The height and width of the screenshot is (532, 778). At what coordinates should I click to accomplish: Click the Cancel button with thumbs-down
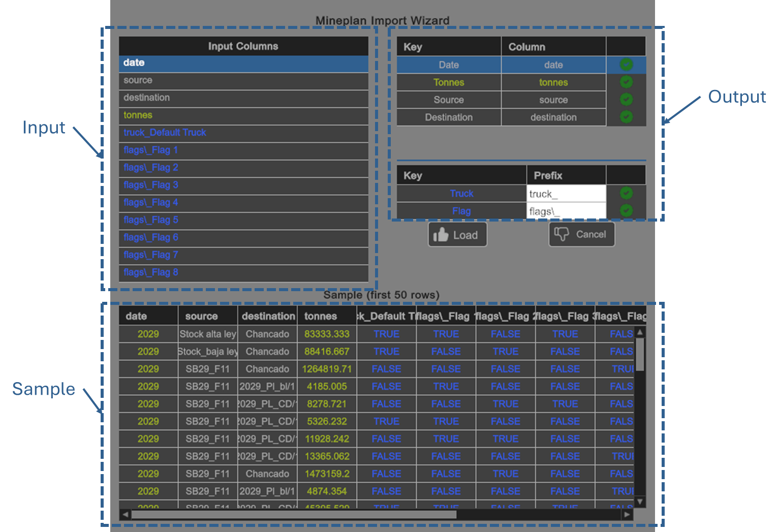582,234
